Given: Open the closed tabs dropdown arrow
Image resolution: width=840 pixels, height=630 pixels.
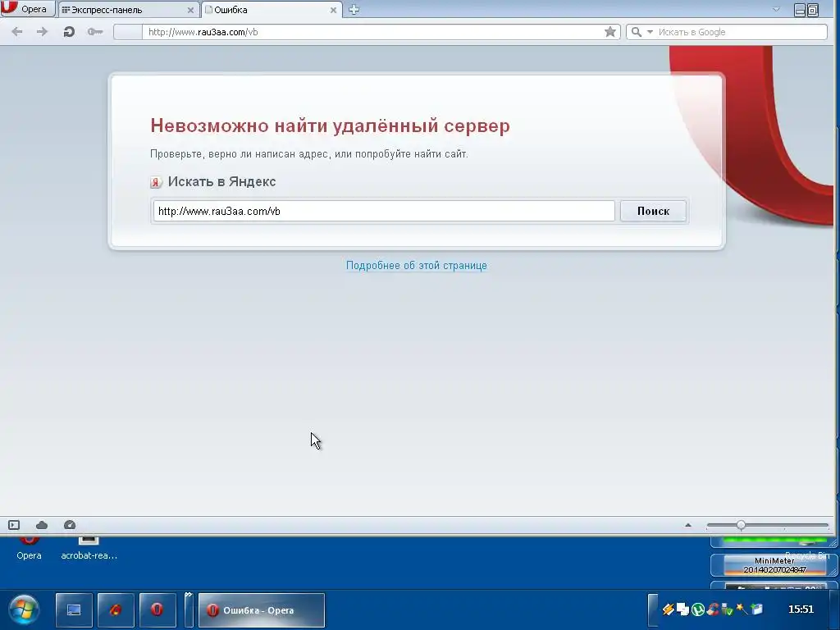Looking at the screenshot, I should click(x=776, y=10).
